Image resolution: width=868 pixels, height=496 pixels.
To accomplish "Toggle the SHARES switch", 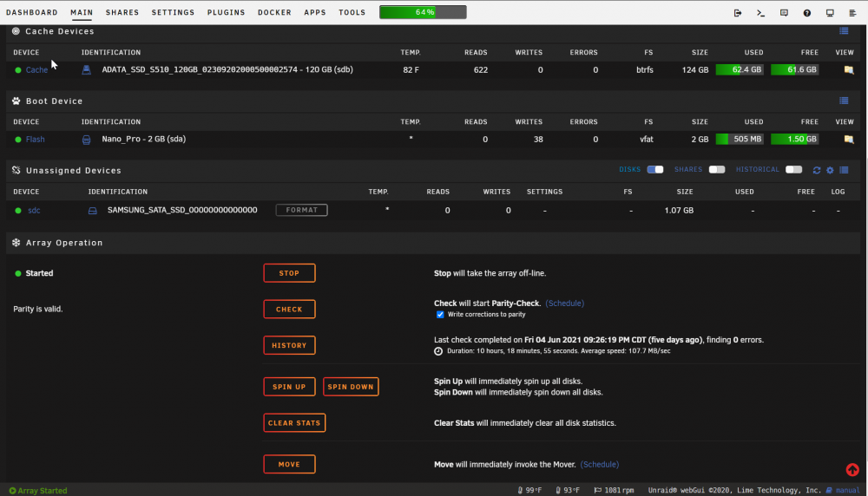I will pos(717,170).
